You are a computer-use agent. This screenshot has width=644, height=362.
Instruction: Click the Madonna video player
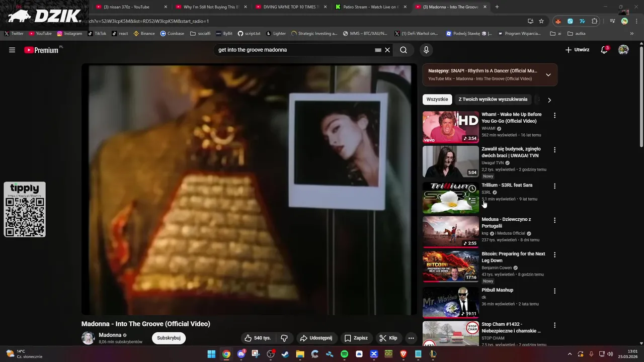click(249, 189)
